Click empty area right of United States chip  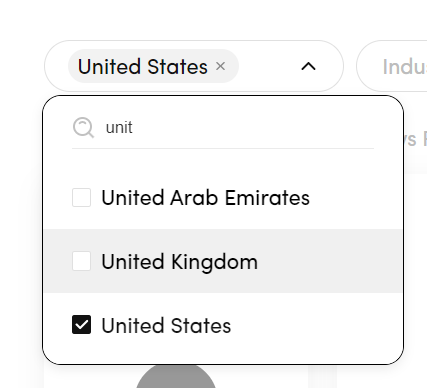click(x=268, y=66)
